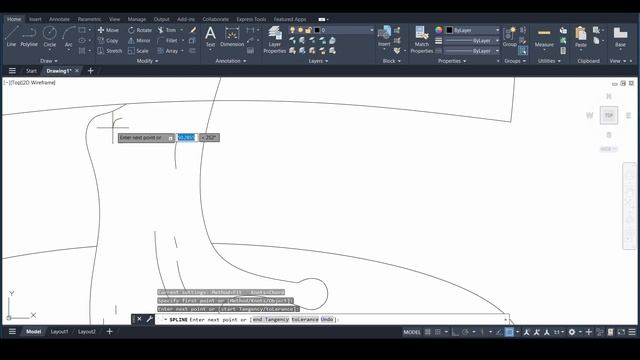
Task: Open the Express Tools ribbon tab
Action: (x=251, y=19)
